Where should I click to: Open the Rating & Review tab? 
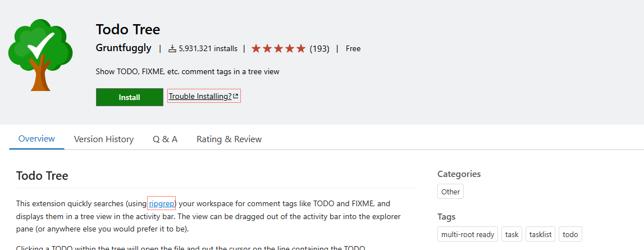point(229,139)
